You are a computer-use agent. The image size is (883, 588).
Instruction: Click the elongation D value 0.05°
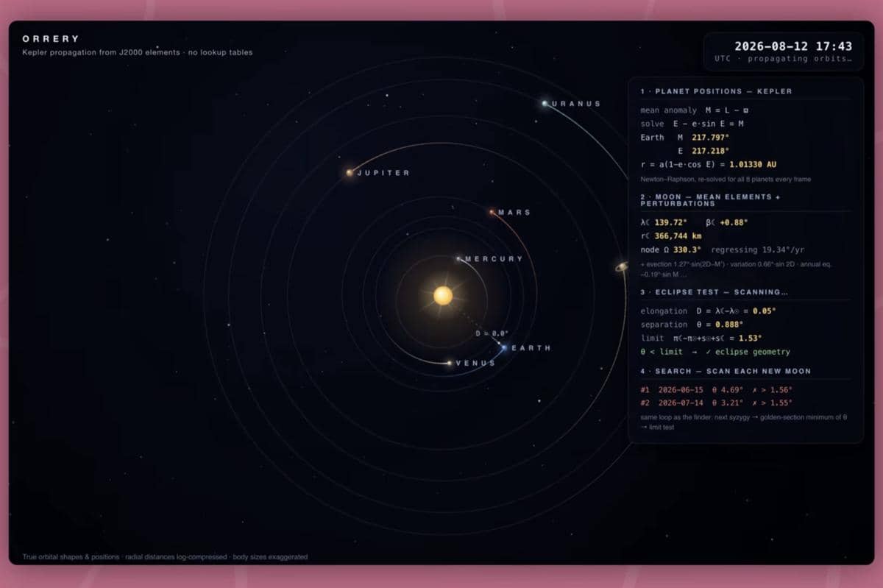coord(762,311)
